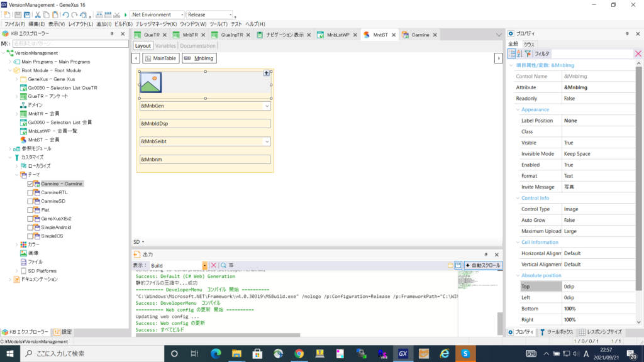Pin the output panel
Image resolution: width=644 pixels, height=362 pixels.
coord(486,255)
